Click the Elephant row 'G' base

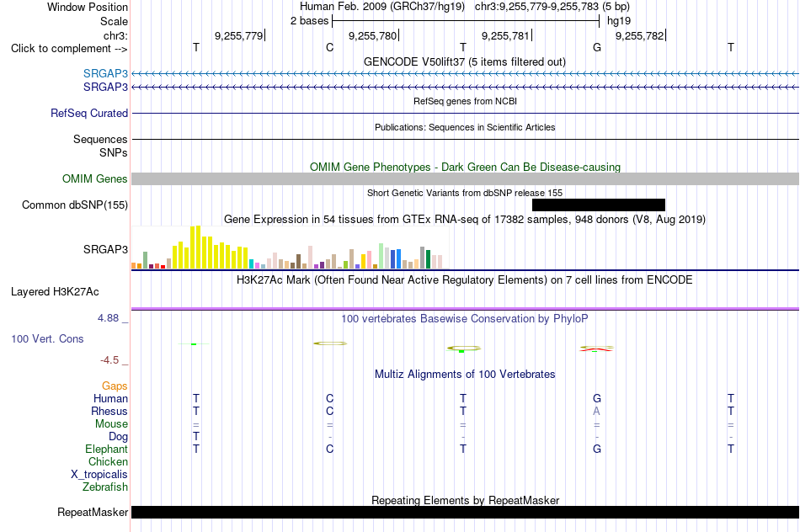pos(597,449)
